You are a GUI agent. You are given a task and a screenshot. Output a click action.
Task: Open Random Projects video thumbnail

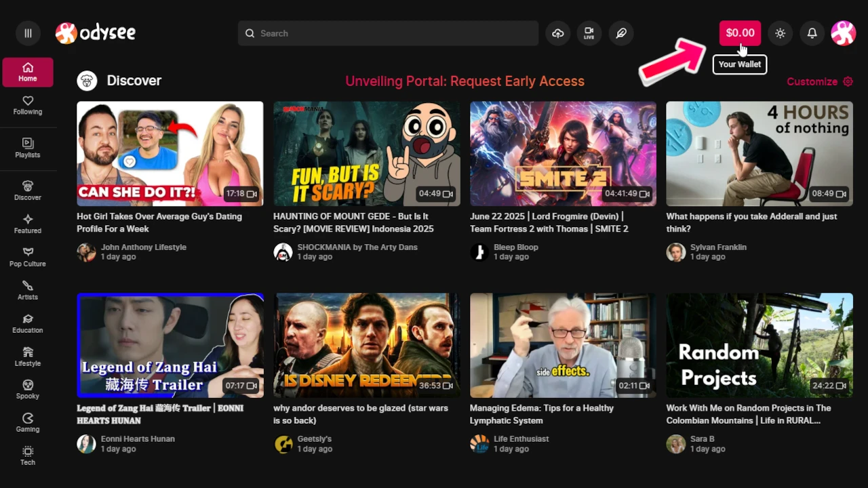759,346
